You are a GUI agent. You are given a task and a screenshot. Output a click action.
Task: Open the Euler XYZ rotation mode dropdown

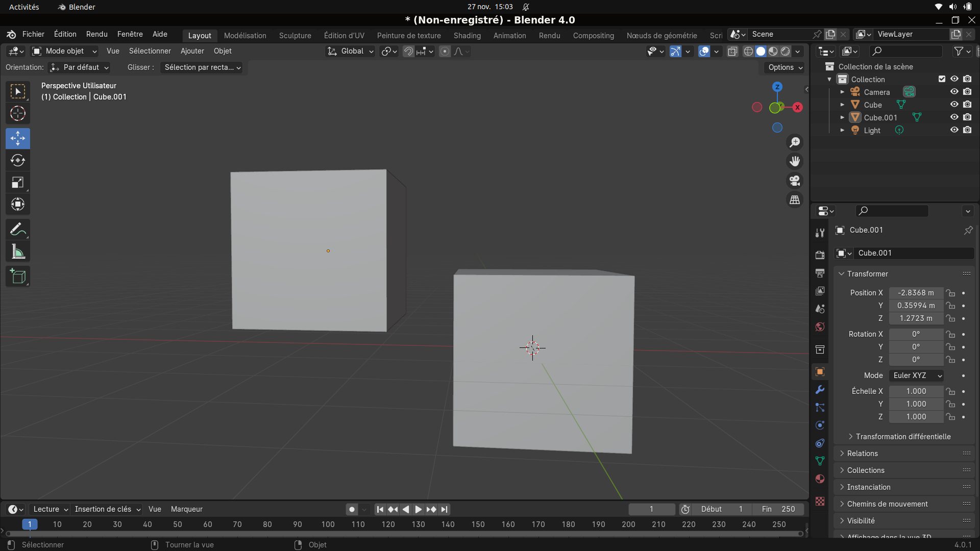(x=916, y=375)
